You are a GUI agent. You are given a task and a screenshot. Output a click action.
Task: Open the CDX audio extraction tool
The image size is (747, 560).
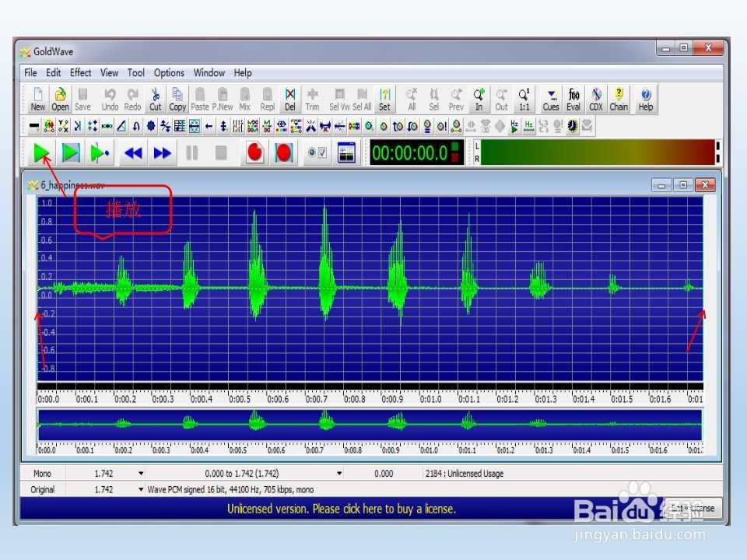(x=596, y=100)
